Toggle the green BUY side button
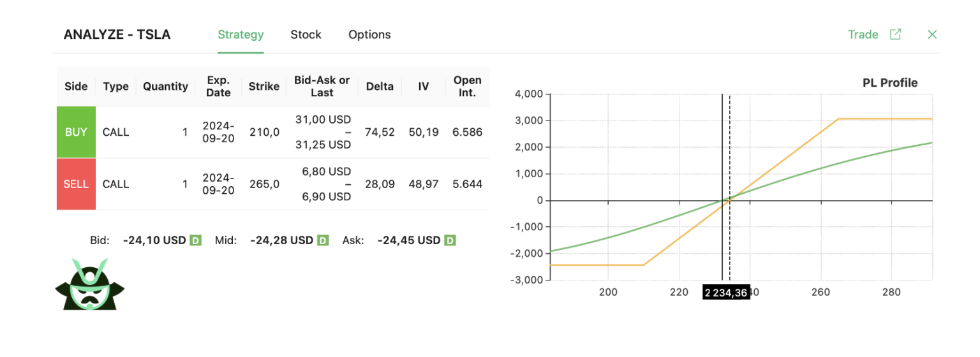 (x=76, y=132)
